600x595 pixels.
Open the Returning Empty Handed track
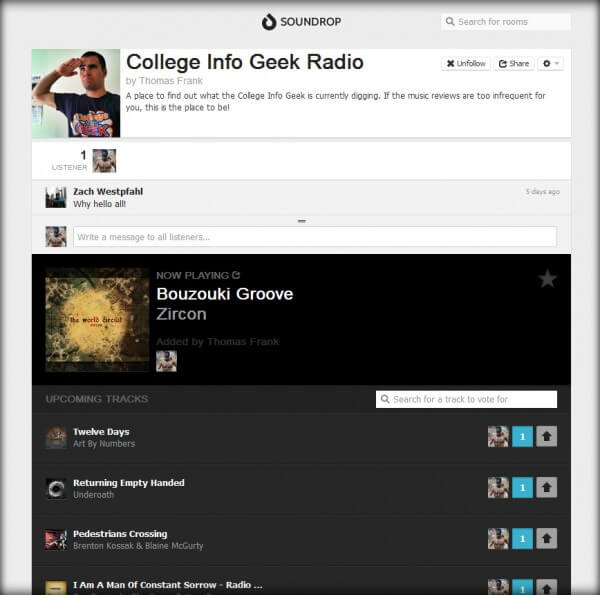[x=129, y=483]
